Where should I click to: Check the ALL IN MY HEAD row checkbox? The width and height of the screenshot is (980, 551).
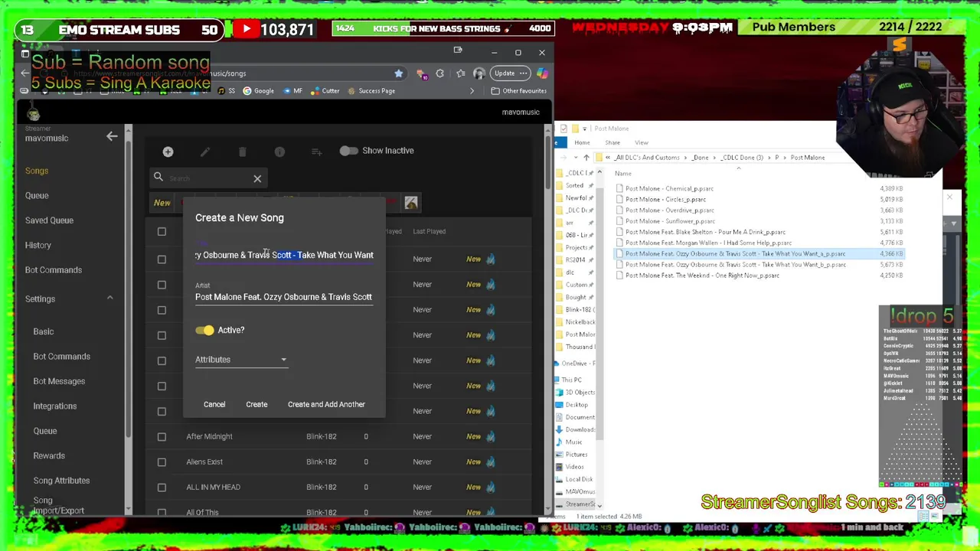click(x=162, y=487)
